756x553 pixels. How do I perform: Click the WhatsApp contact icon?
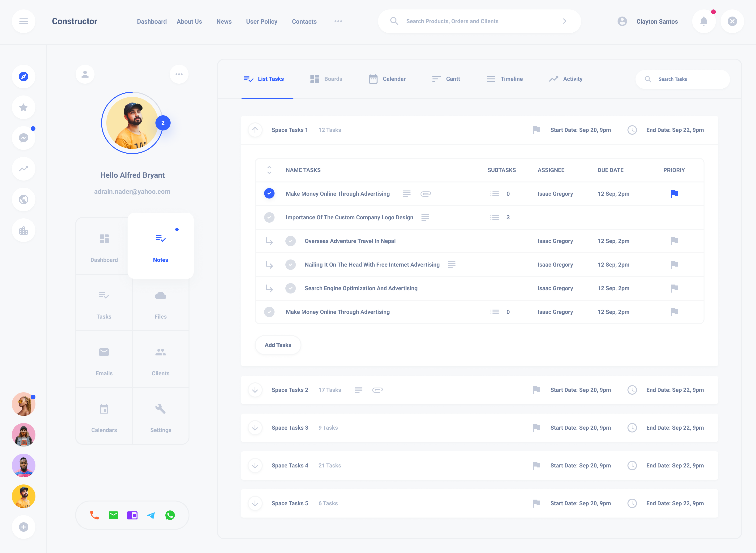170,515
